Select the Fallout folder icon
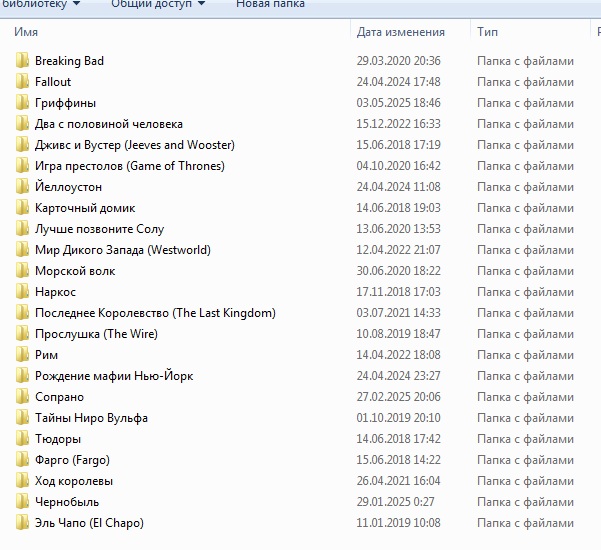The width and height of the screenshot is (601, 550). pos(22,82)
